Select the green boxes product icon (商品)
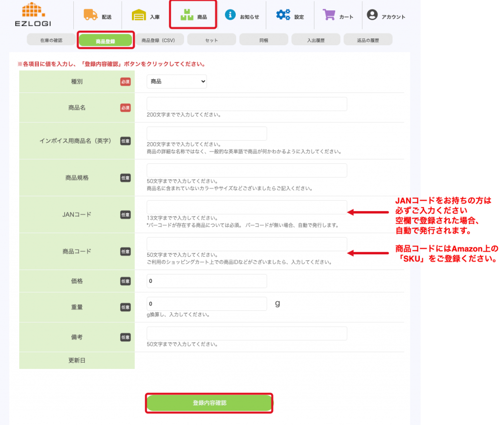The image size is (504, 425). tap(187, 15)
